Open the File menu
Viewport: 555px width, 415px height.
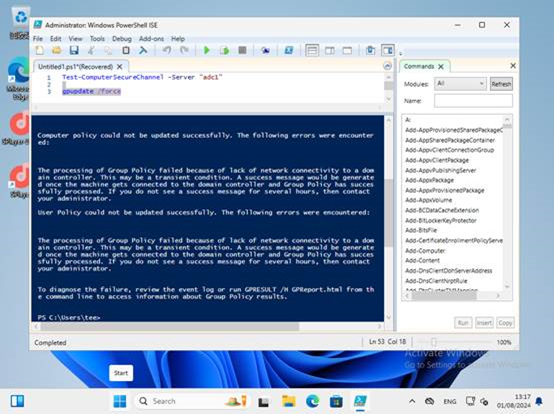point(38,39)
